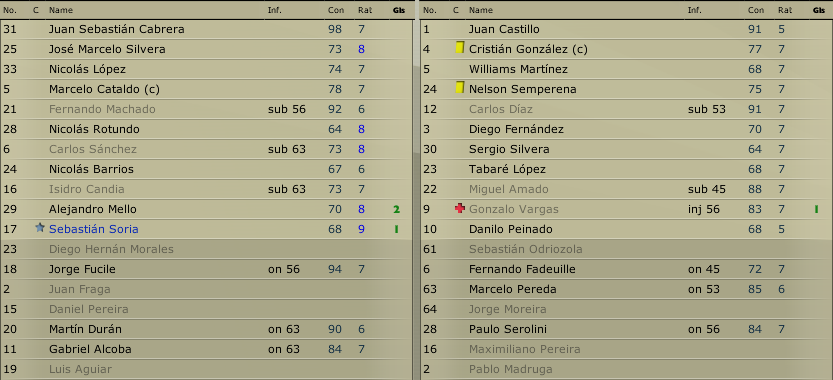
Task: Click José Marcelo Silvera's rating of 8
Action: coord(361,49)
